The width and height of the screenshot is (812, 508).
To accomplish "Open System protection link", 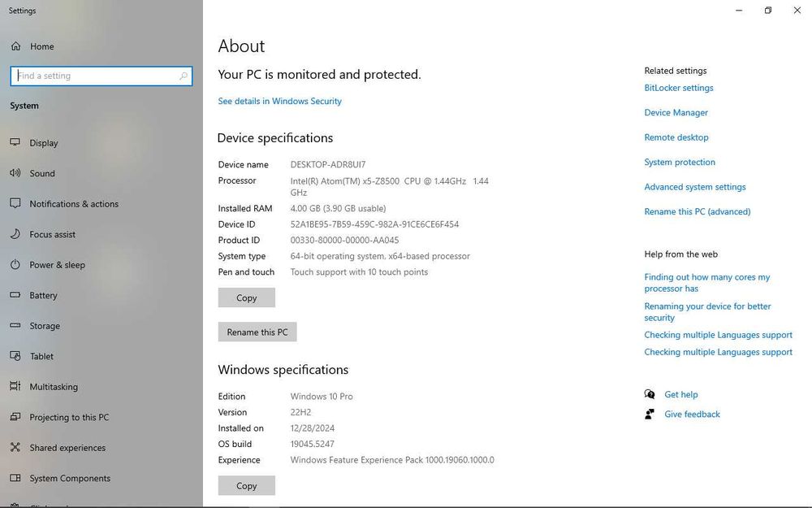I will (x=680, y=163).
